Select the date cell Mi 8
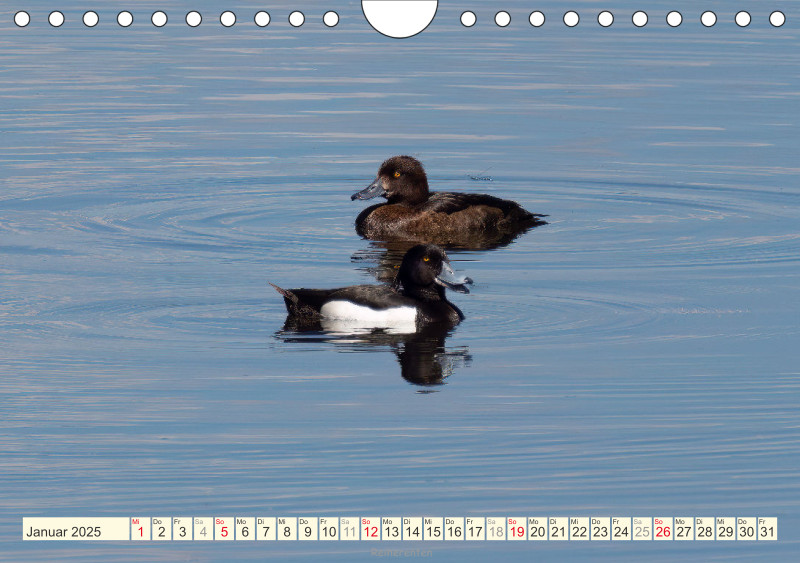The height and width of the screenshot is (563, 800). coord(287,528)
